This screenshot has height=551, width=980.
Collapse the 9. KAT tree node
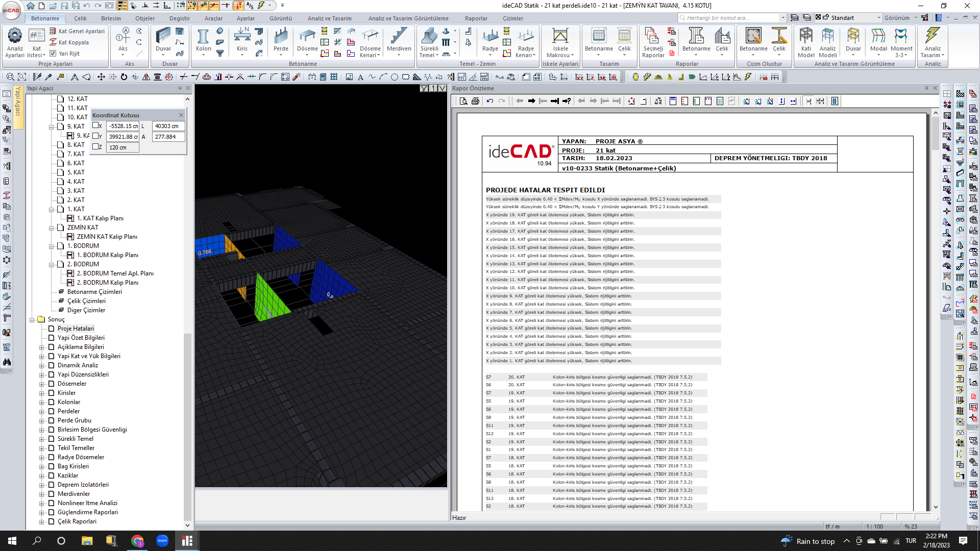click(x=51, y=127)
